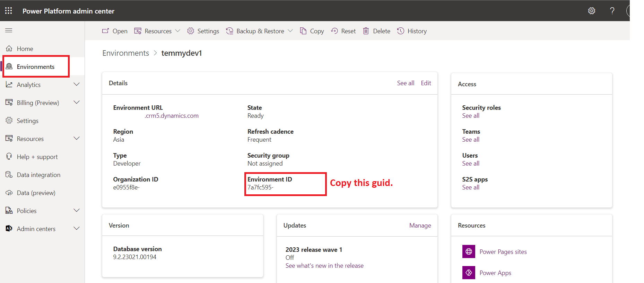See all Security roles
This screenshot has height=283, width=644.
471,116
